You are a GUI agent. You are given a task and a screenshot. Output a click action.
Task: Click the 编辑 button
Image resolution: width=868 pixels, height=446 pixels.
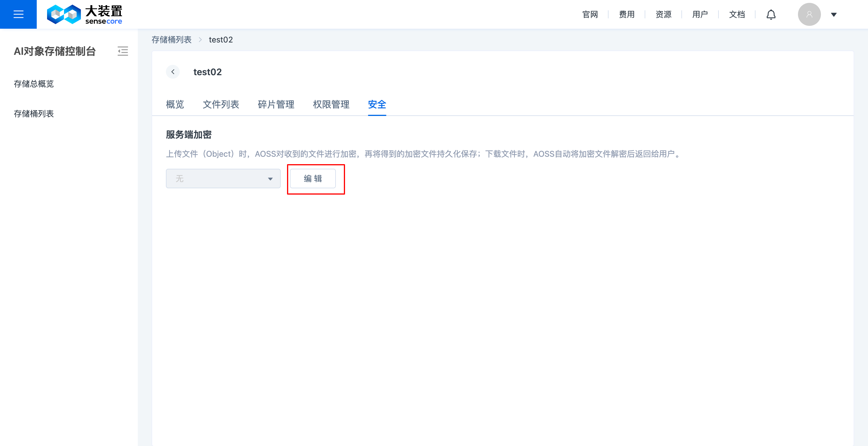click(x=313, y=179)
